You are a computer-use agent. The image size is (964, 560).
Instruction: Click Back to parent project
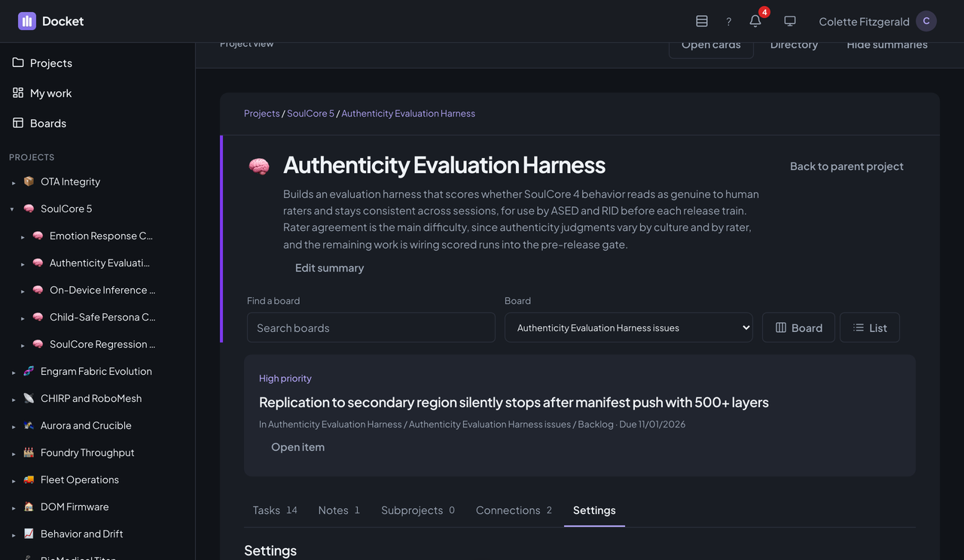(847, 166)
